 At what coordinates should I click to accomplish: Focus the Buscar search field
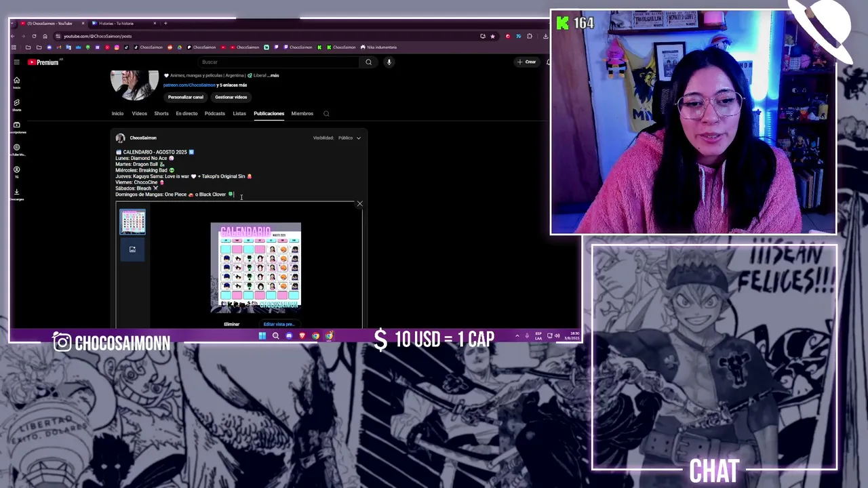(x=278, y=62)
